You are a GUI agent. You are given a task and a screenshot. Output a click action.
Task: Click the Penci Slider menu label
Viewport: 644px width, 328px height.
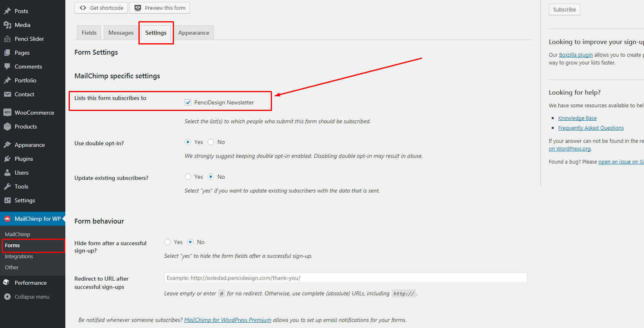point(29,39)
